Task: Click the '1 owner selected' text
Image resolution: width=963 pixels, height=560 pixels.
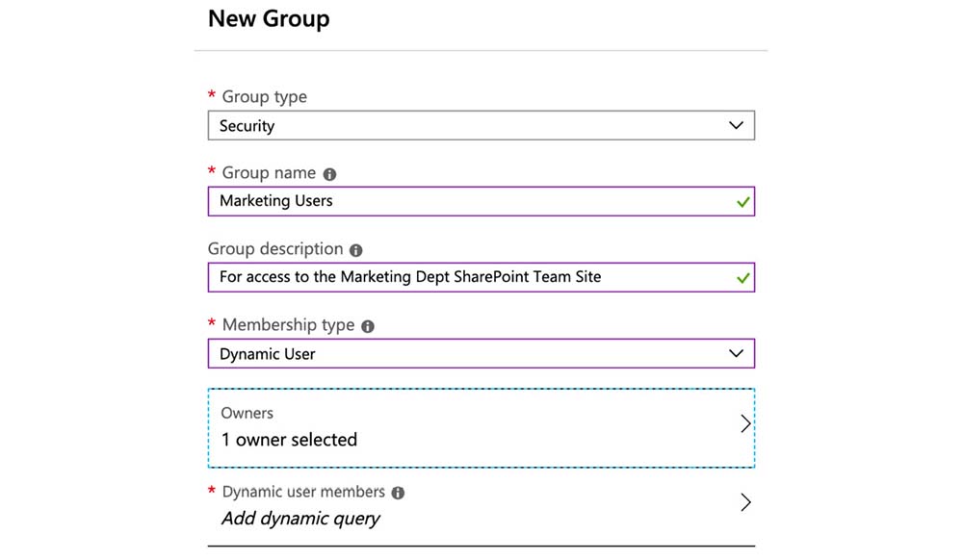Action: coord(289,440)
